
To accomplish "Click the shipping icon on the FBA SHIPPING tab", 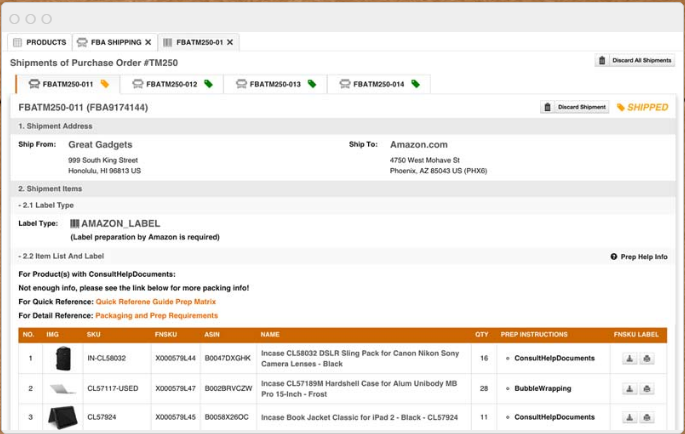I will coord(82,42).
